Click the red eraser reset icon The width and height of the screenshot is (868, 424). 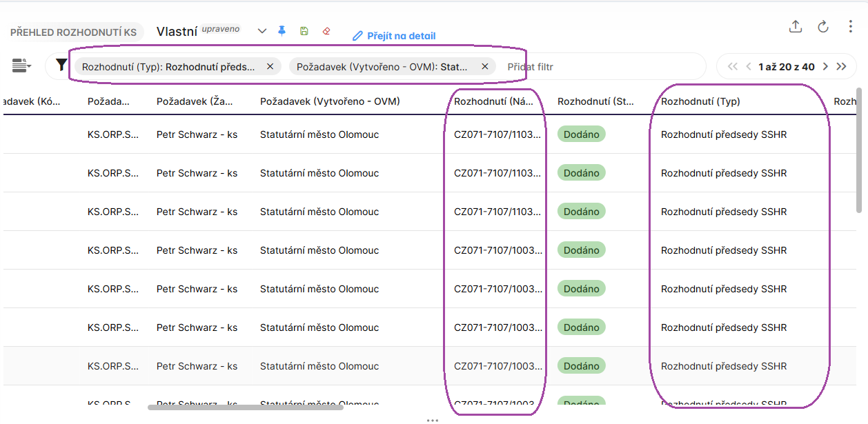(326, 31)
